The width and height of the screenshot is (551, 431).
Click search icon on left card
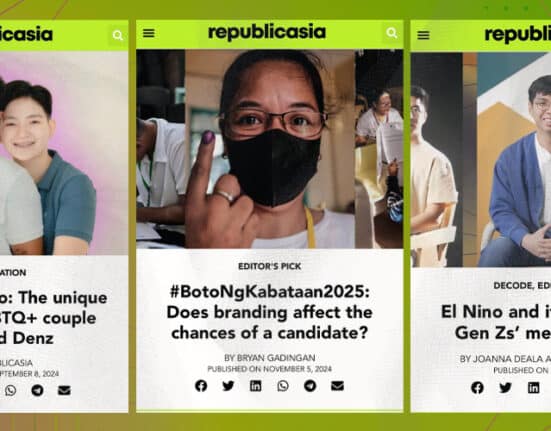point(118,35)
